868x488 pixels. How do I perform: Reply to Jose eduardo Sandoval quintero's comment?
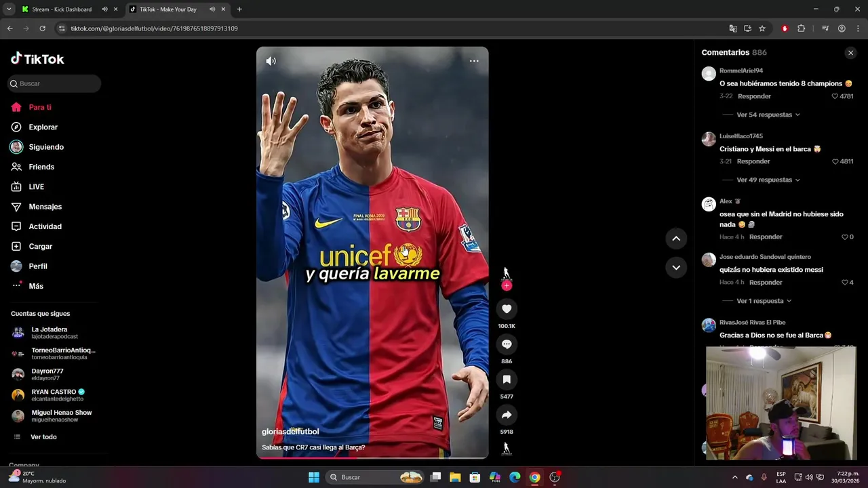[x=766, y=282]
